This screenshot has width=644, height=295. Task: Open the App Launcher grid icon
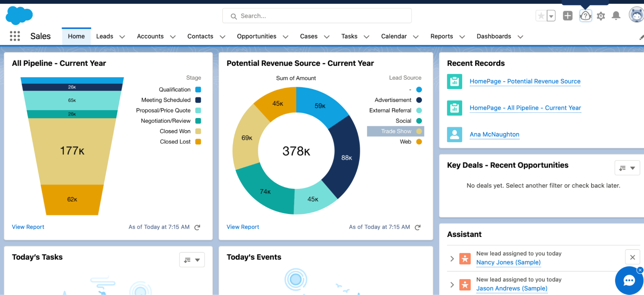pos(15,36)
